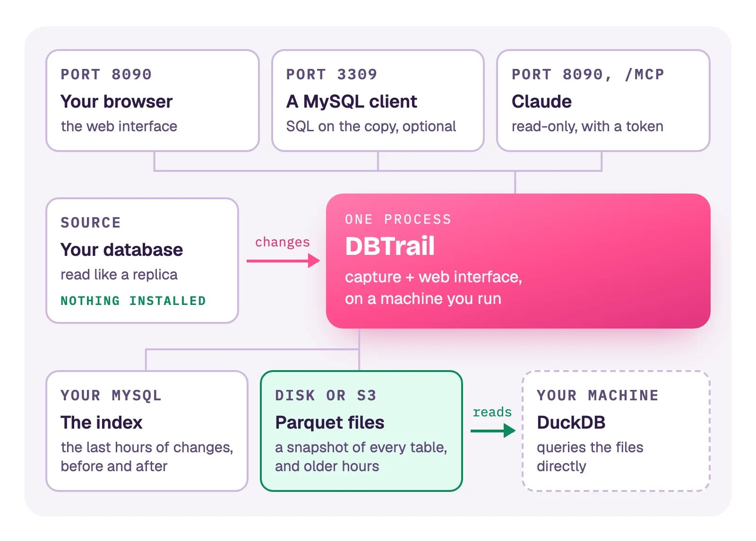Click the pink "changes" arrow label
756x541 pixels.
[x=283, y=242]
